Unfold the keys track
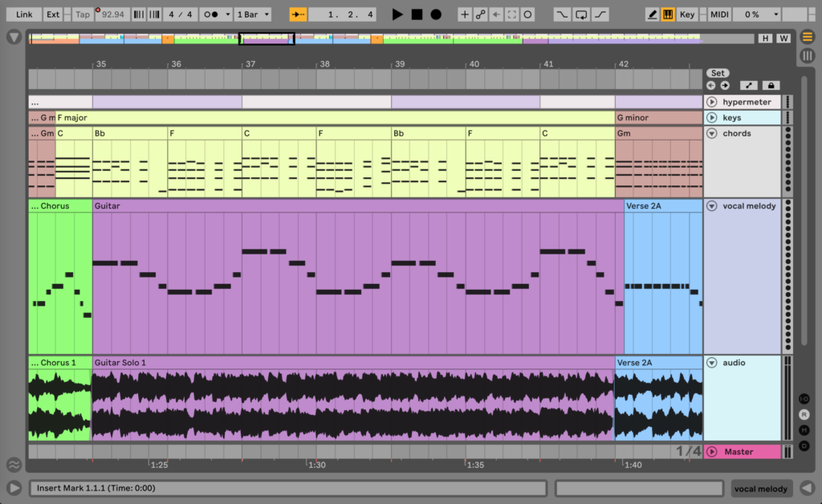 point(712,117)
